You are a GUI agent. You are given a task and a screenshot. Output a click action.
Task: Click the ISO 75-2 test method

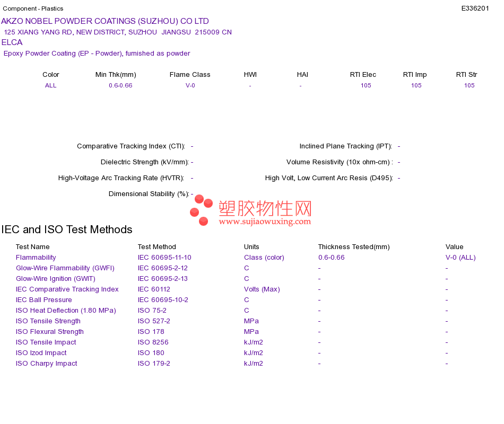point(152,310)
